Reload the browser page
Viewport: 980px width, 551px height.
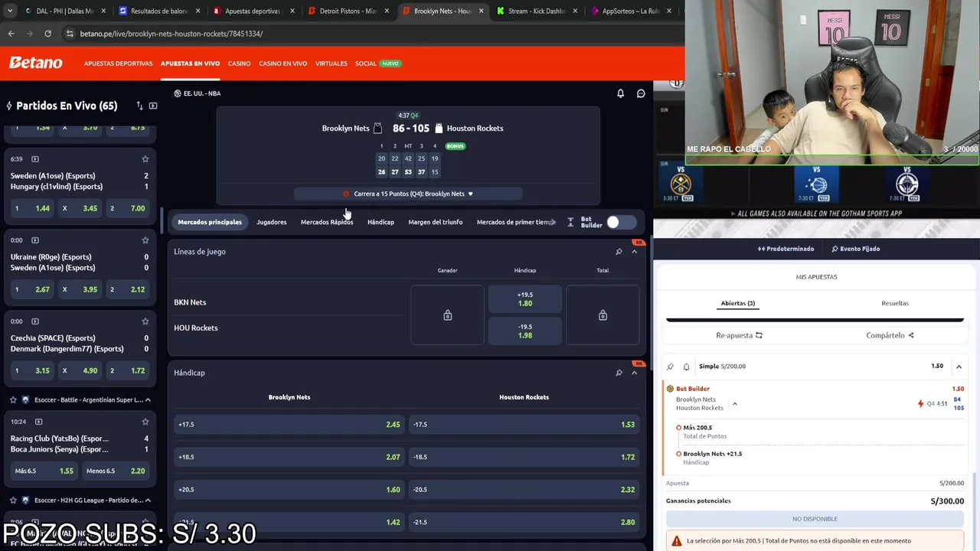47,34
